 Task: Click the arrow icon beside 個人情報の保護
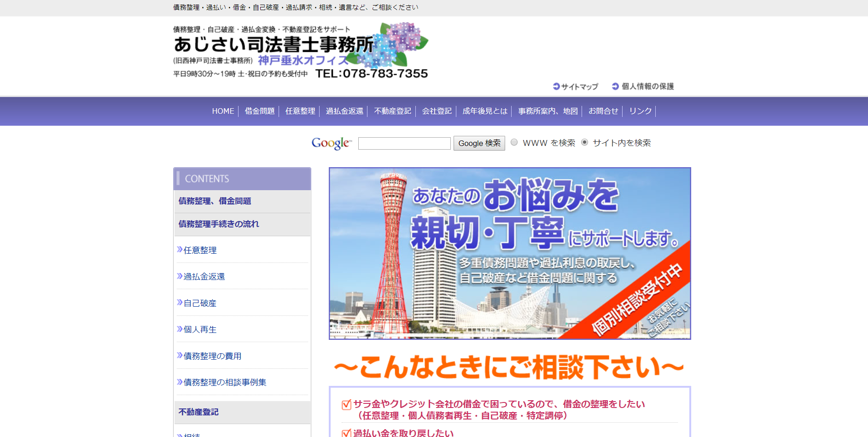point(615,86)
